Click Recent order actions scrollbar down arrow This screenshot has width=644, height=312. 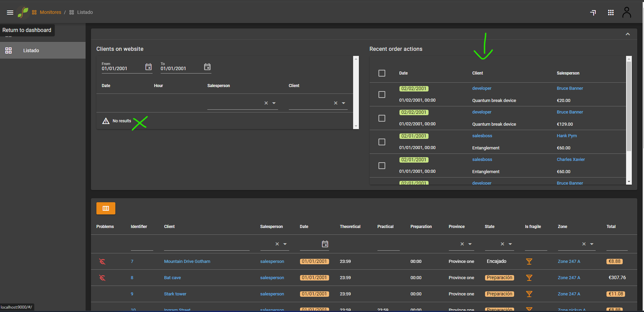click(x=629, y=182)
